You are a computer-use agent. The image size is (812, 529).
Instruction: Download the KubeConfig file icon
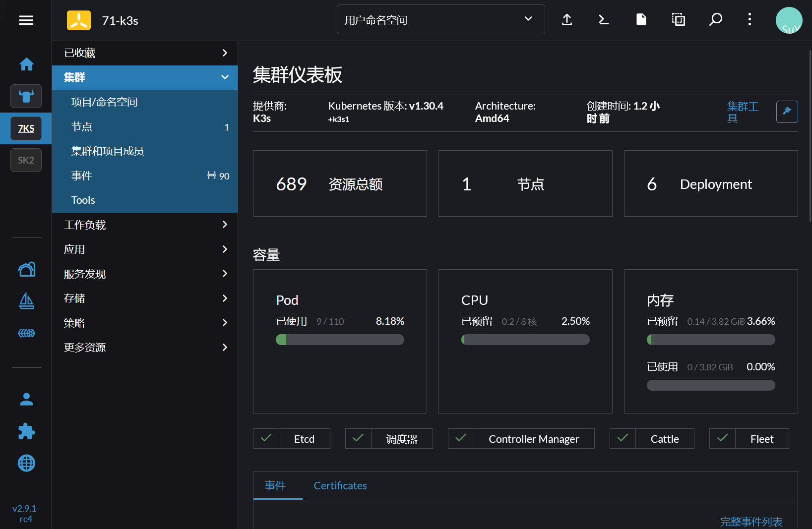[641, 20]
